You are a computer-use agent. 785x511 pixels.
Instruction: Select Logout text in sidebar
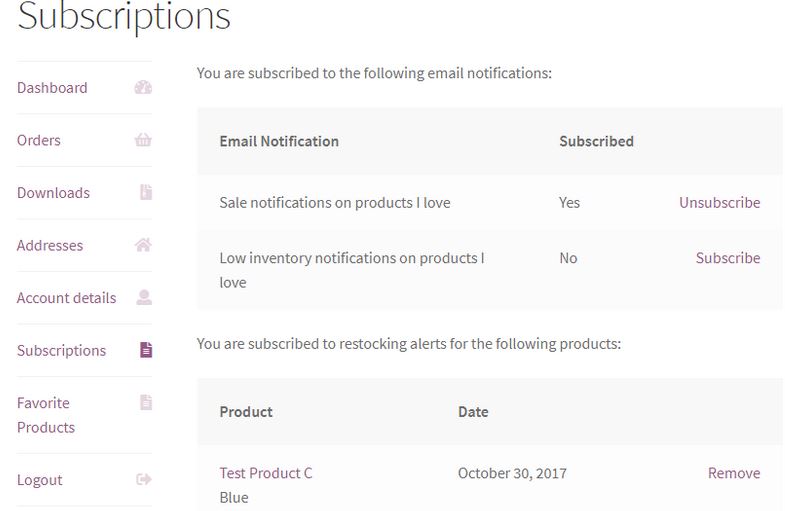point(40,479)
